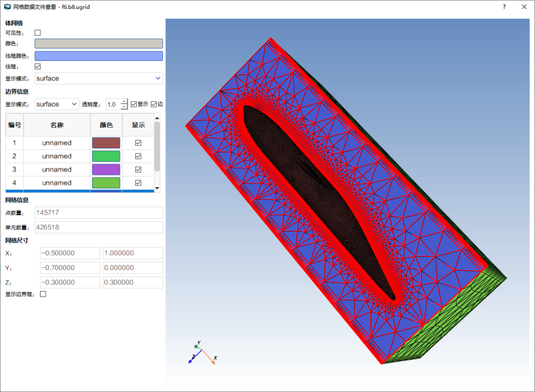Viewport: 535px width, 392px height.
Task: Uncheck the display checkbox for boundary 4
Action: click(138, 183)
